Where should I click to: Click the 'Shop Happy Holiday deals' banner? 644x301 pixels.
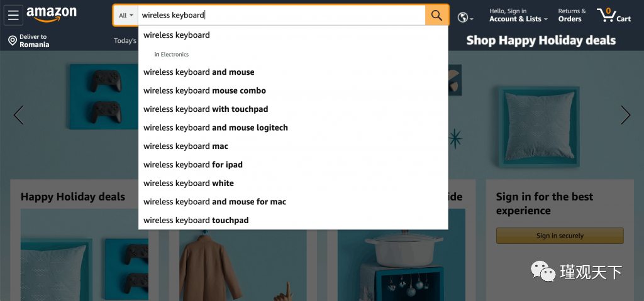click(541, 41)
